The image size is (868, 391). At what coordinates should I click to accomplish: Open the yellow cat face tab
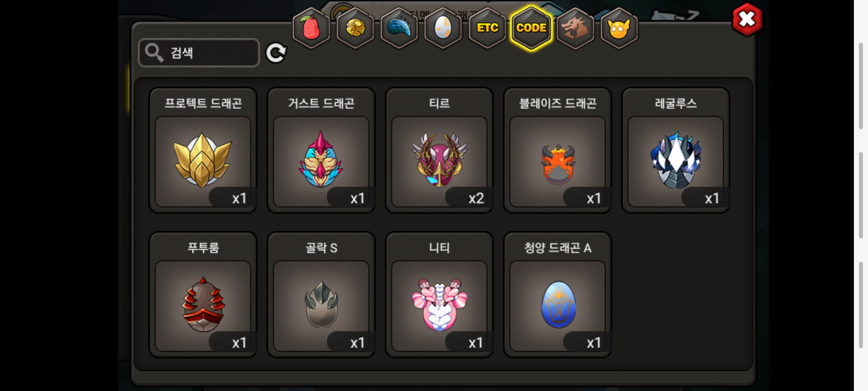(619, 28)
